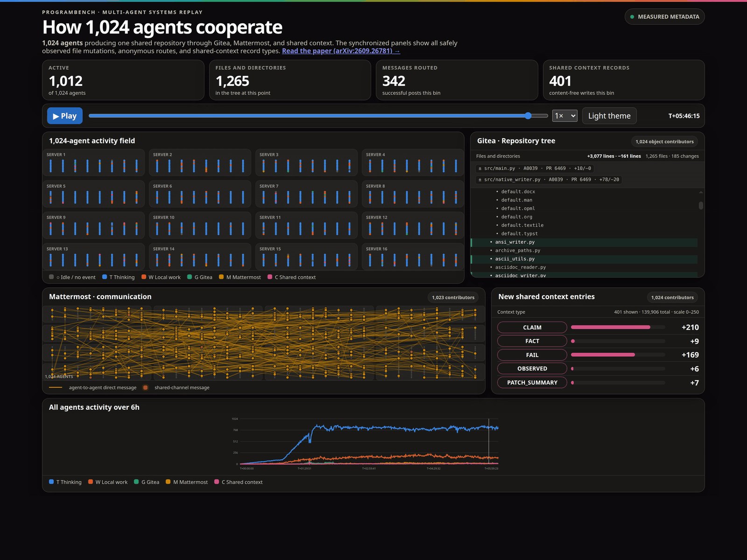Start playback with the Play button
747x560 pixels.
(x=65, y=116)
